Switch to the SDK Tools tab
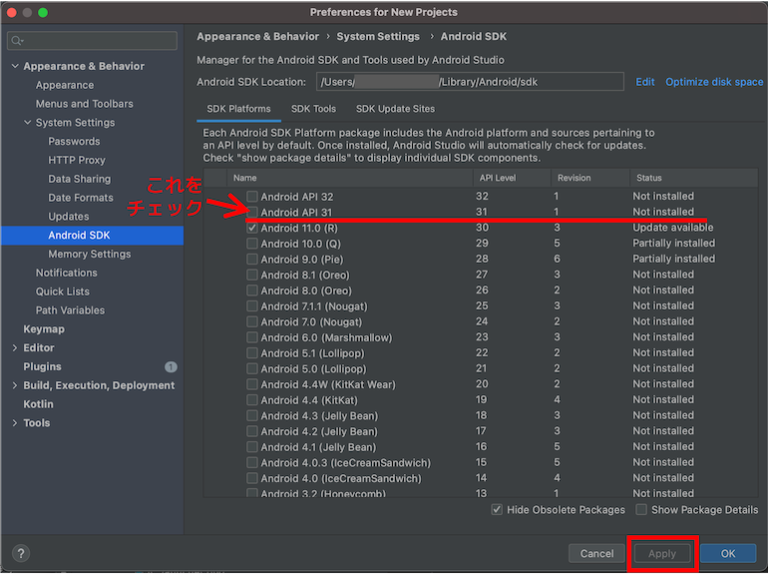This screenshot has width=768, height=574. 313,109
